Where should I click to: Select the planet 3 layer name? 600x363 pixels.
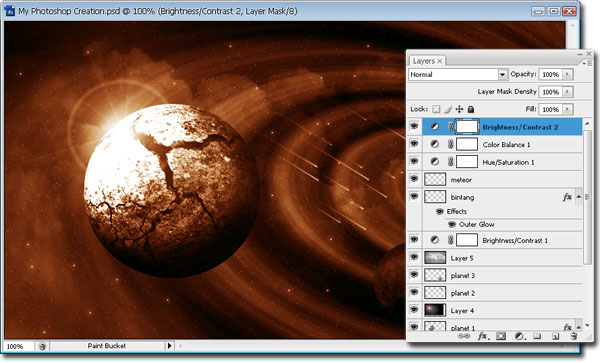tap(463, 275)
